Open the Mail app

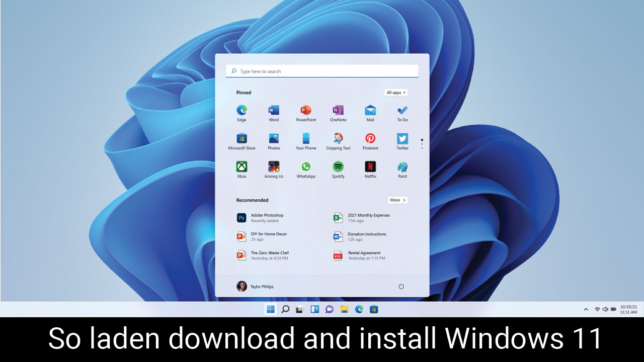coord(370,113)
